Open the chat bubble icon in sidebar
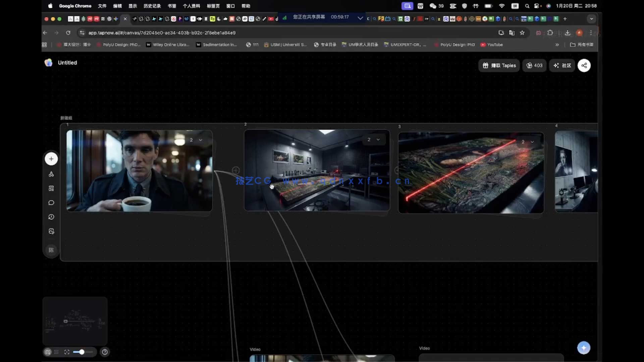This screenshot has width=644, height=362. 51,203
